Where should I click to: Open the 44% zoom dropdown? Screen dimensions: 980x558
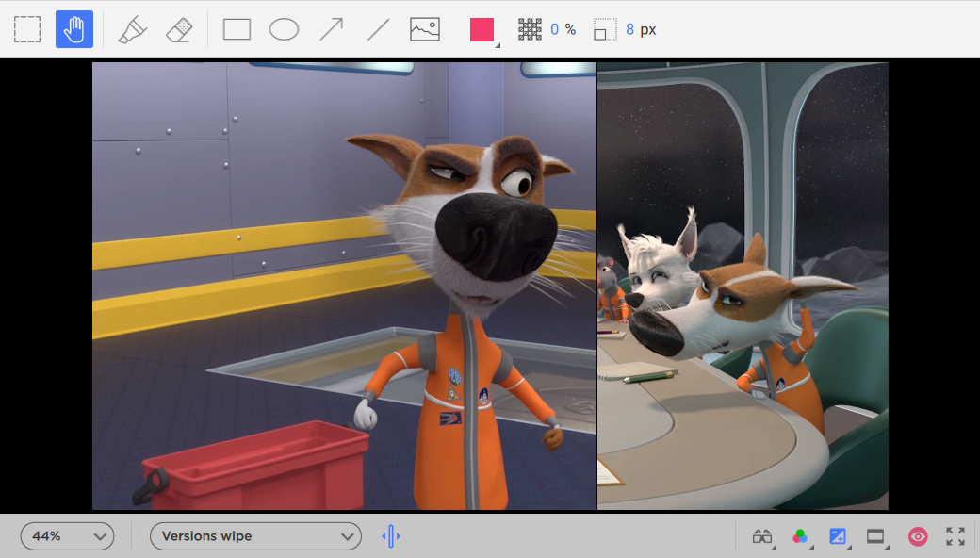(x=68, y=536)
